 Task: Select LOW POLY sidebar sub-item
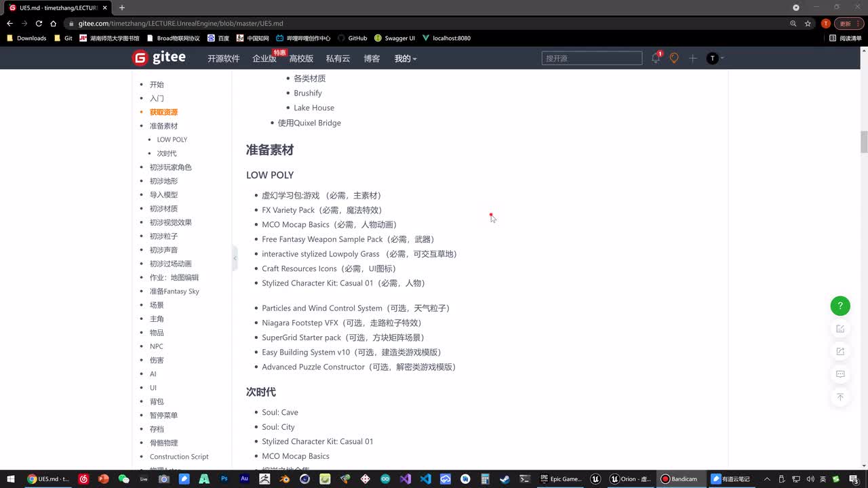point(172,140)
